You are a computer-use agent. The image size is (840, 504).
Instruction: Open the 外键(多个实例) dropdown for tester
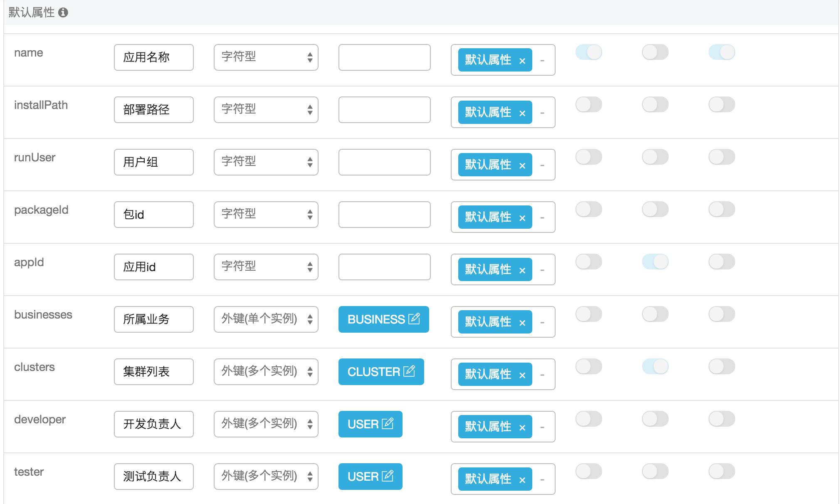(266, 476)
